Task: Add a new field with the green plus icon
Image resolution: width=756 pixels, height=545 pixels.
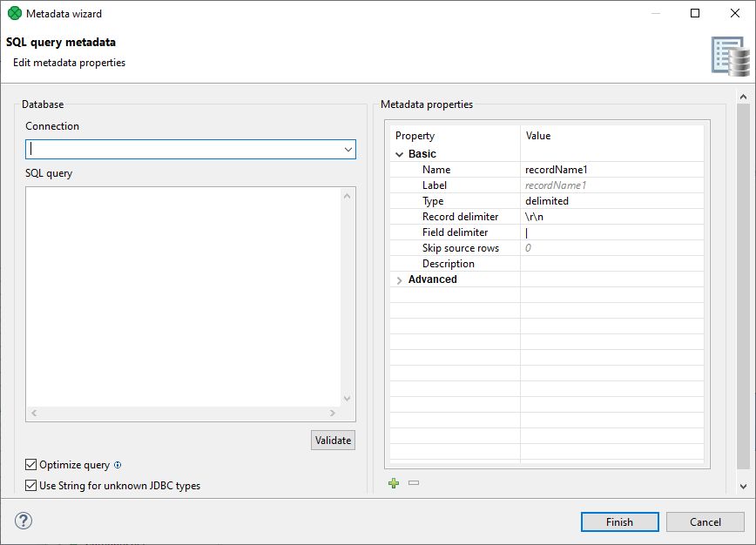Action: [393, 482]
